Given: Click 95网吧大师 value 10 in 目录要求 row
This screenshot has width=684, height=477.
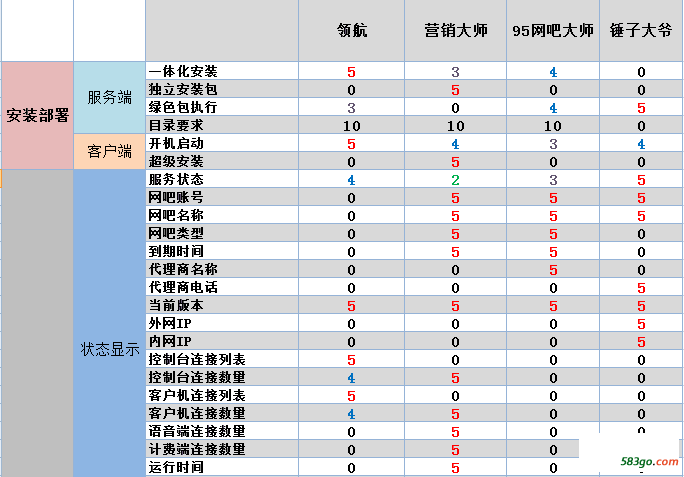Looking at the screenshot, I should point(553,126).
